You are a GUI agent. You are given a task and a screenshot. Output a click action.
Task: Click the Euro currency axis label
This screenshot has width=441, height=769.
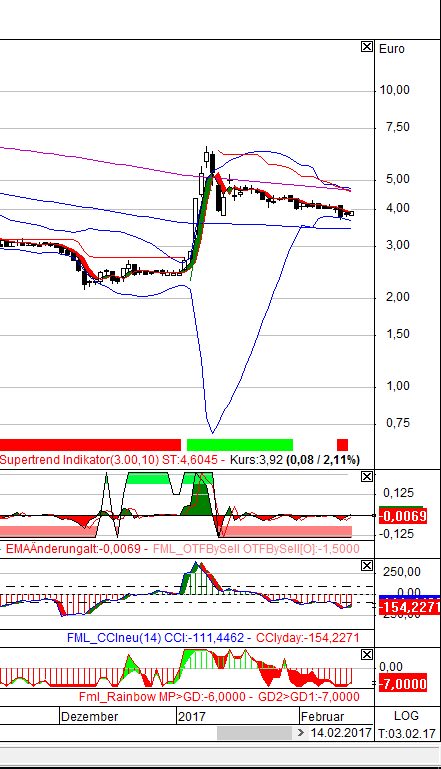[392, 49]
